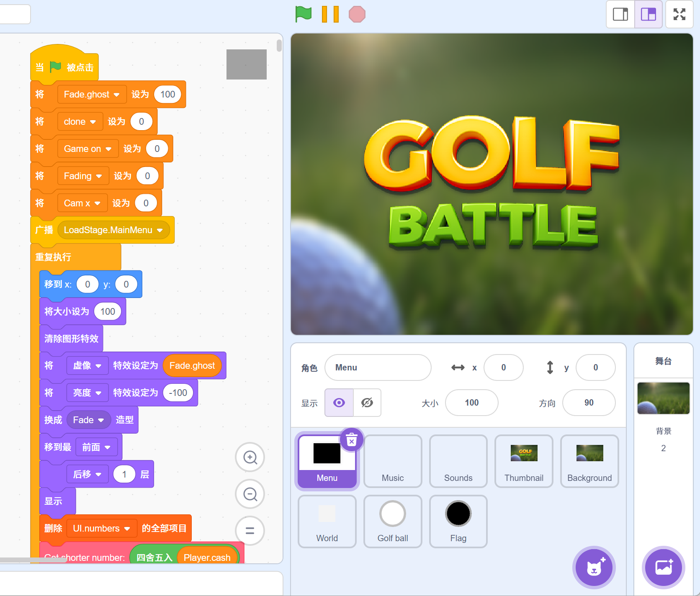Expand the Fade.ghost variable dropdown

click(x=116, y=95)
